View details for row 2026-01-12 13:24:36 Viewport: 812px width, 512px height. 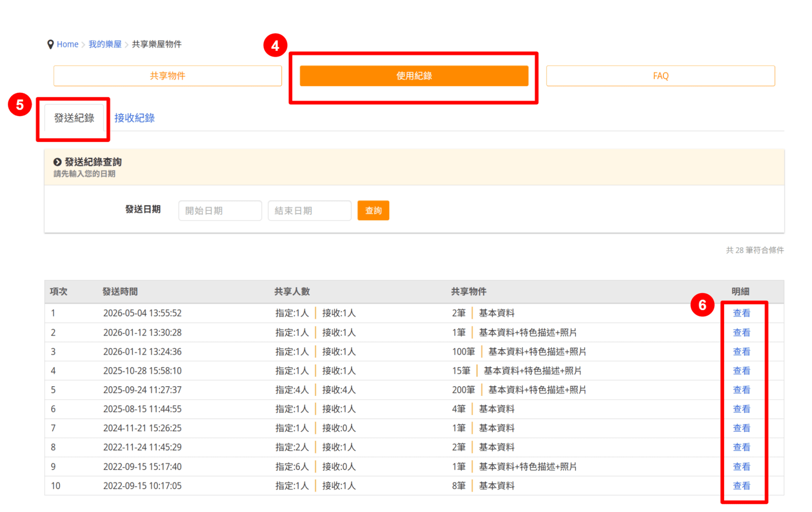click(741, 351)
